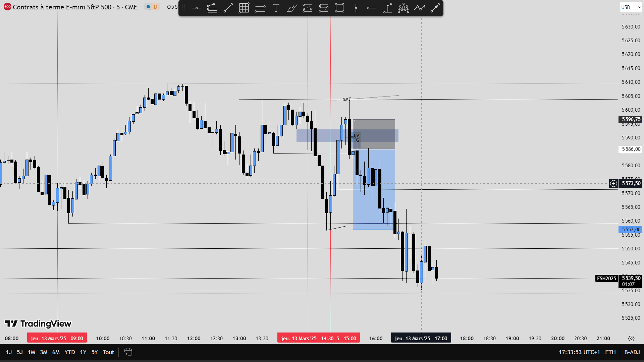Click the 5530,00 price scale value
This screenshot has width=644, height=362.
click(631, 304)
